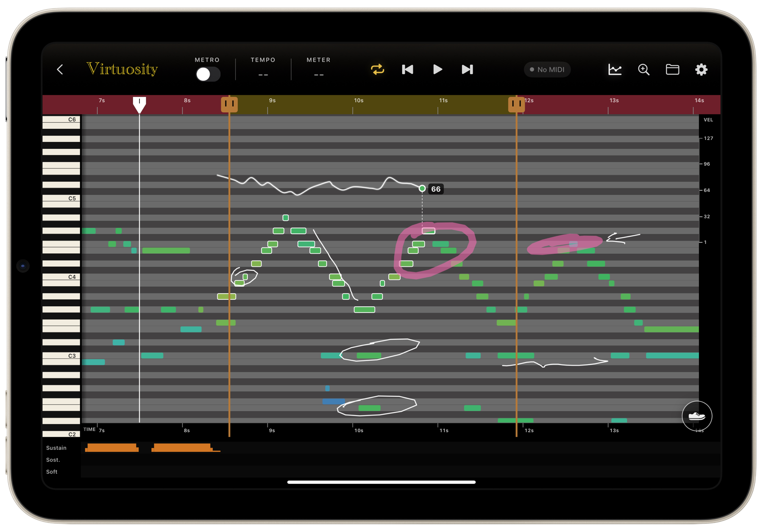Select the blue note above the lowest circled note
Image resolution: width=763 pixels, height=532 pixels.
coord(334,402)
